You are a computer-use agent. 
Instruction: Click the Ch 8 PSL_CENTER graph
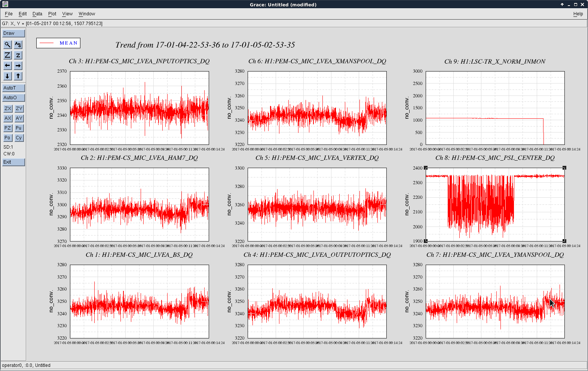(x=495, y=204)
